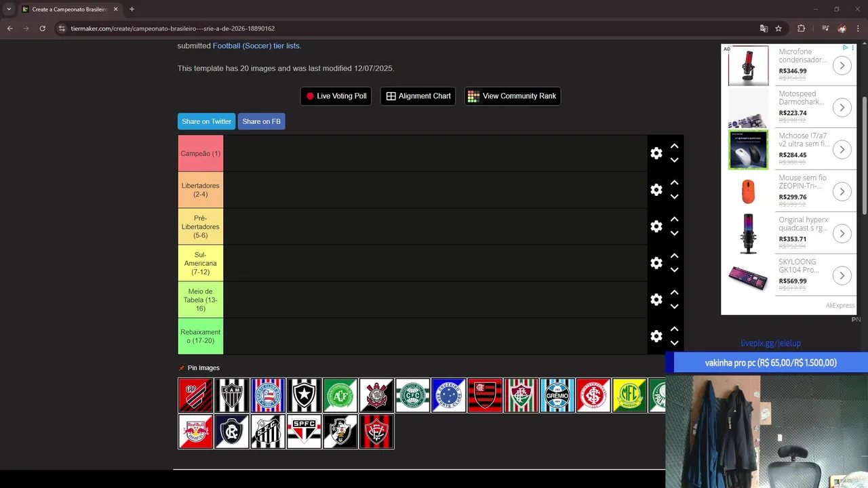Reload the page in browser
The width and height of the screenshot is (868, 488).
coord(42,28)
